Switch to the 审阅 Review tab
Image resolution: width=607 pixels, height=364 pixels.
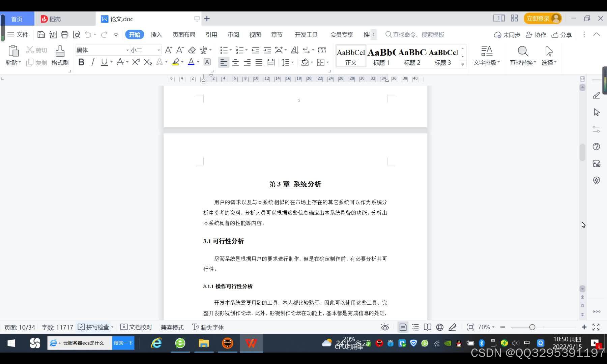click(233, 35)
